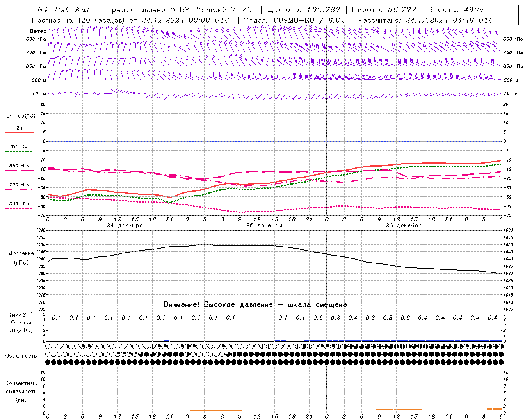Click the Прогноз на 120 часа(ов) text
Screen dimensions: 525x420
click(x=79, y=20)
